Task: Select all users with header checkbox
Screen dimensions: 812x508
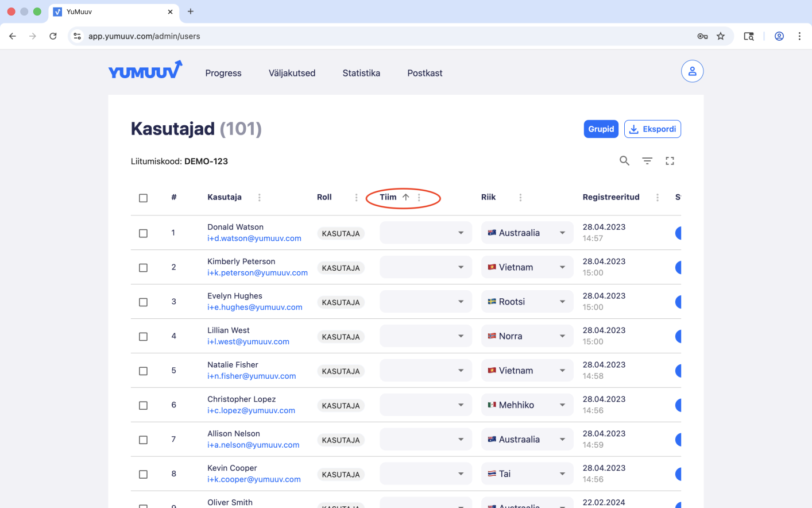Action: 144,198
